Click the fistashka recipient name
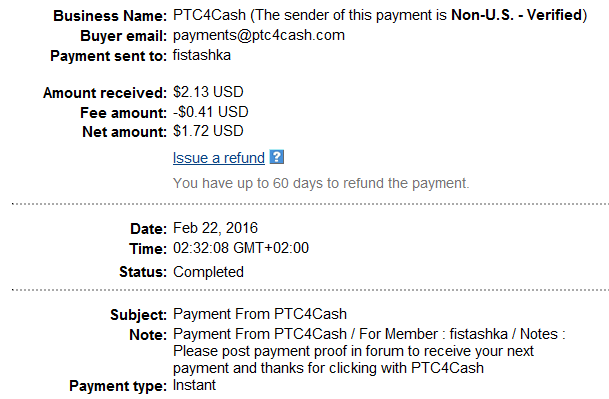The image size is (609, 399). click(202, 55)
